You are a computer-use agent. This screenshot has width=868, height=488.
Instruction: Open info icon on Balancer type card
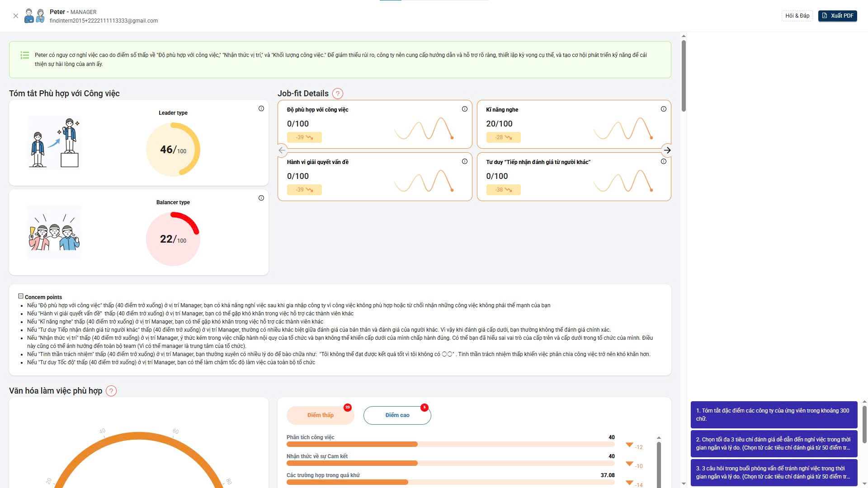point(261,197)
